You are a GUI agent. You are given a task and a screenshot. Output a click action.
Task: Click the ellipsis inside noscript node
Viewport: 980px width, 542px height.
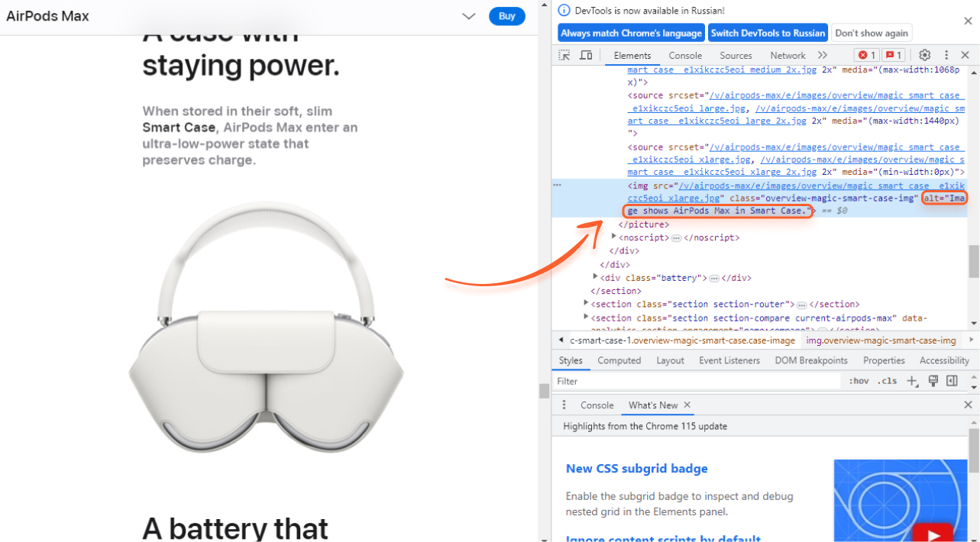pyautogui.click(x=677, y=237)
